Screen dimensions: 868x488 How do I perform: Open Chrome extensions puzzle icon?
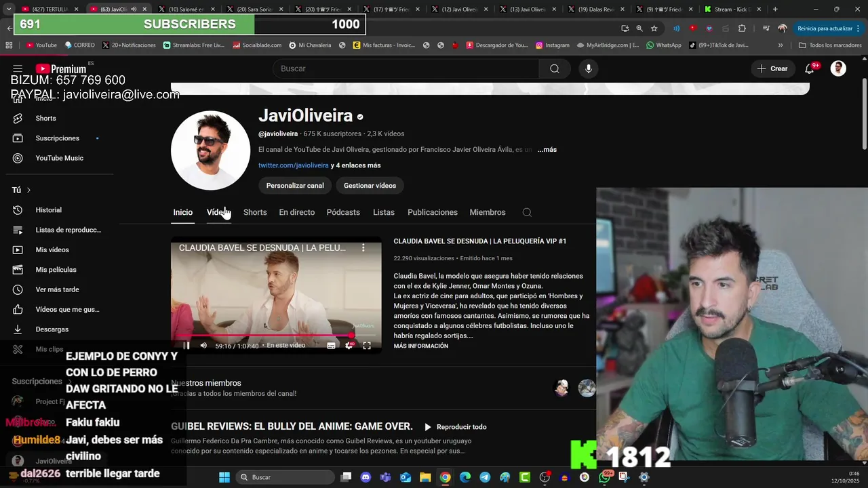[742, 28]
